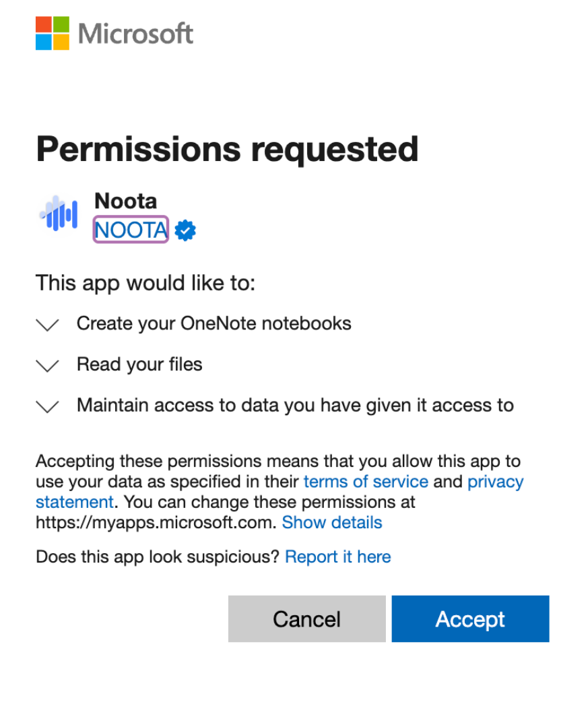Click the This app would like to text
This screenshot has height=702, width=588.
145,282
